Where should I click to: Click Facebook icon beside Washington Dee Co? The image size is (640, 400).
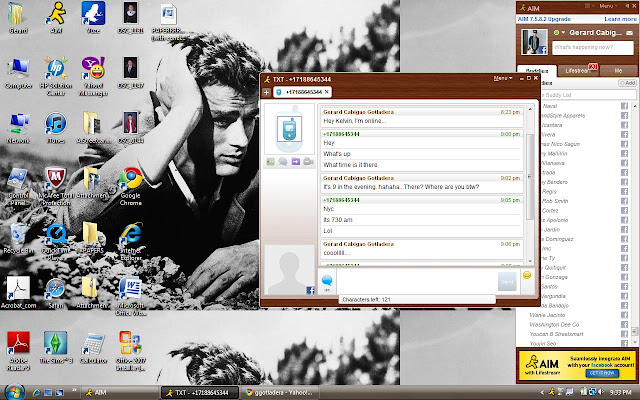(x=624, y=324)
